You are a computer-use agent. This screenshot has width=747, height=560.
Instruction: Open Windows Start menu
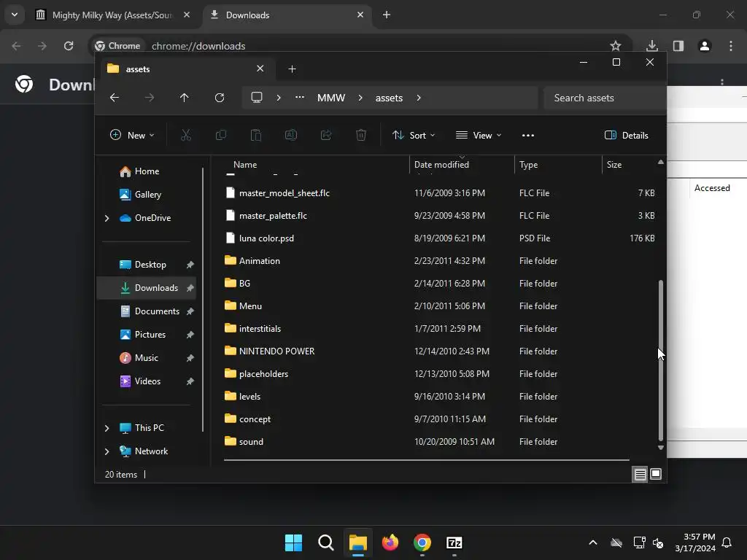[293, 542]
